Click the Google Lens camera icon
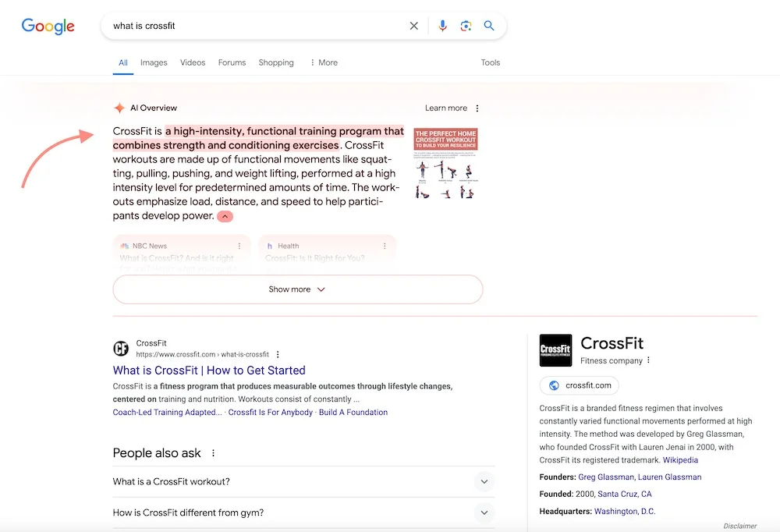The image size is (780, 532). pyautogui.click(x=466, y=26)
